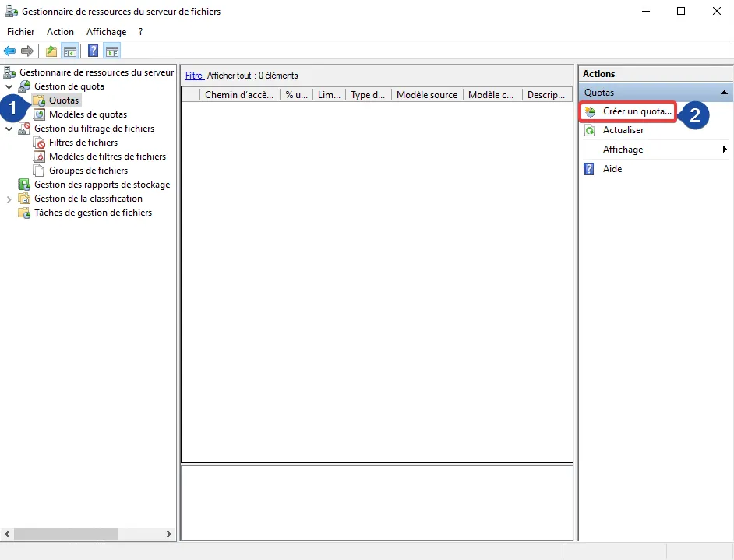The image size is (734, 560).
Task: Click the blue Help question mark toolbar icon
Action: [x=94, y=51]
